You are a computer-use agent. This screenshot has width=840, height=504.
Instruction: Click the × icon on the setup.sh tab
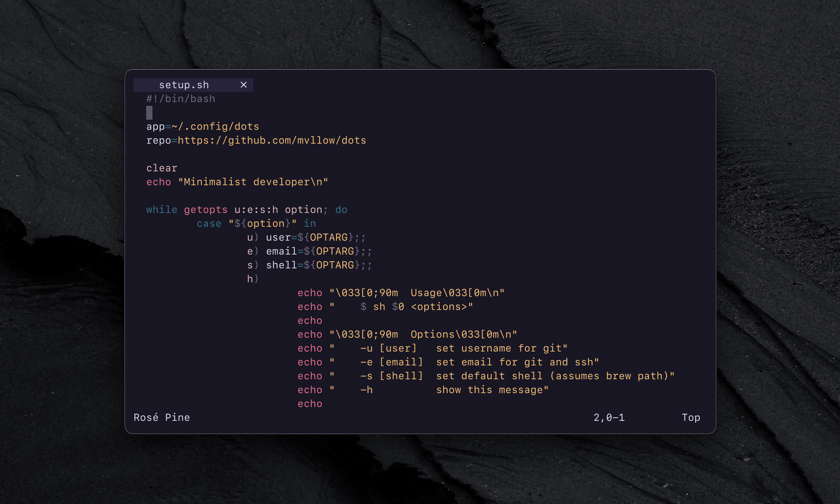click(x=244, y=85)
